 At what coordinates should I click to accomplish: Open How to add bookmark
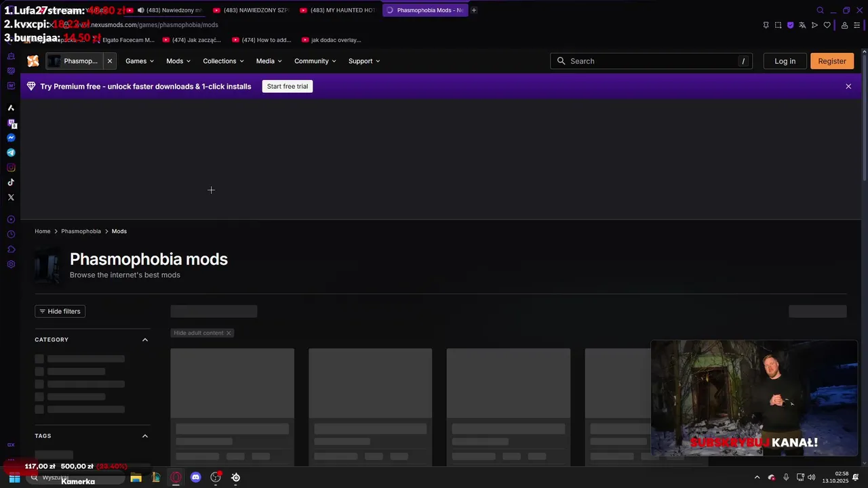[x=262, y=40]
